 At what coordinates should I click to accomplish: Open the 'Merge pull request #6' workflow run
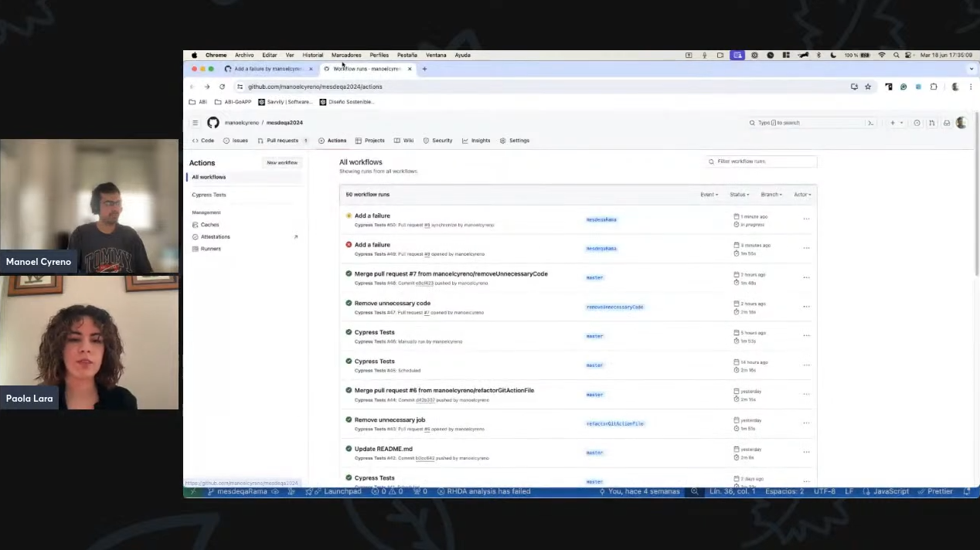444,391
